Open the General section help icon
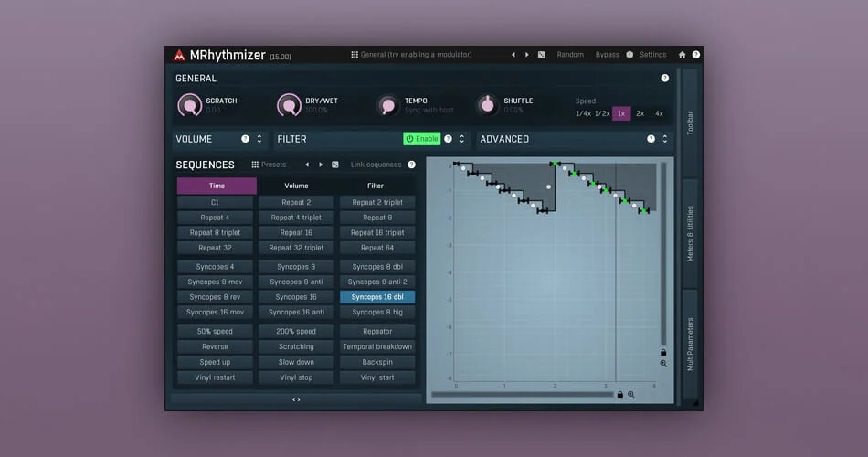868x457 pixels. click(665, 78)
